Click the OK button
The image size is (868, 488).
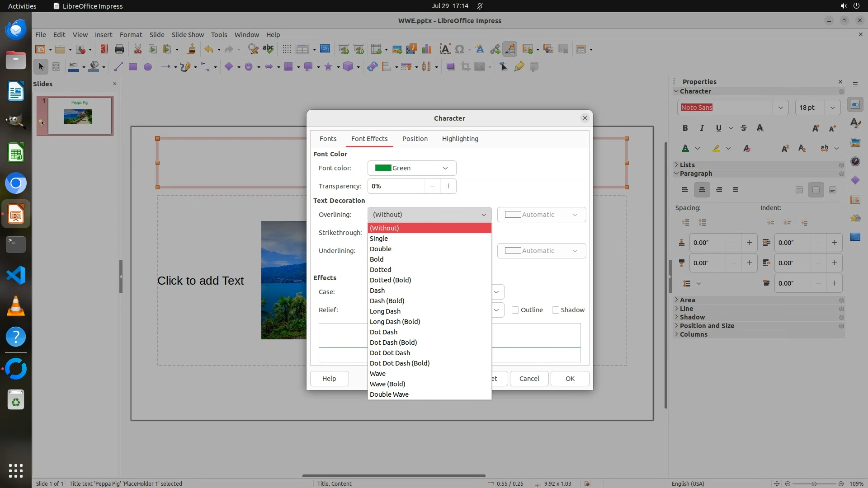[570, 379]
